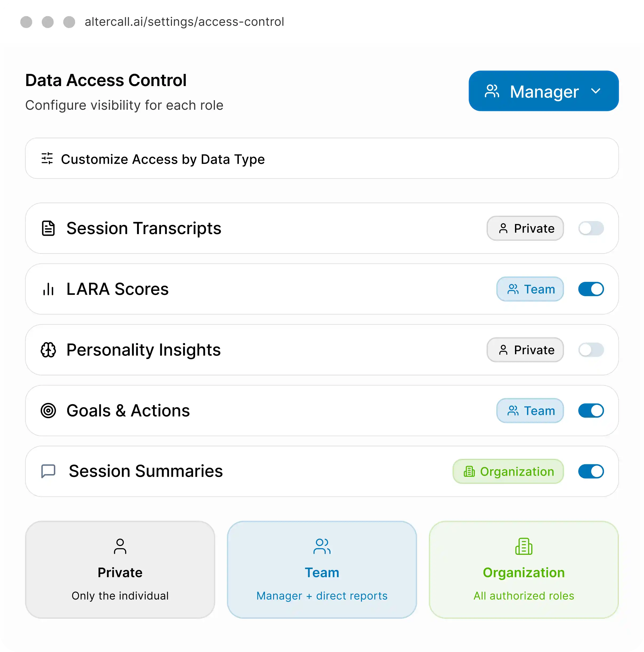Open the Organization badge on Session Summaries

tap(508, 471)
